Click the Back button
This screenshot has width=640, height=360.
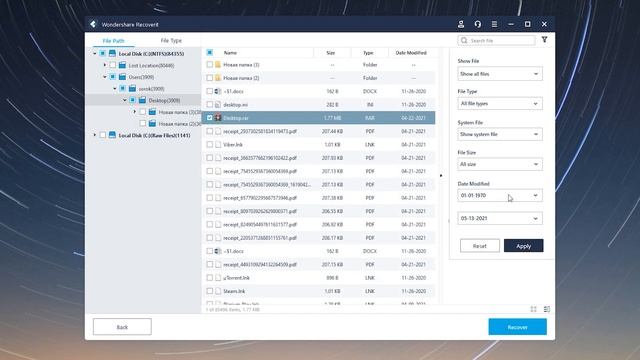coord(122,327)
